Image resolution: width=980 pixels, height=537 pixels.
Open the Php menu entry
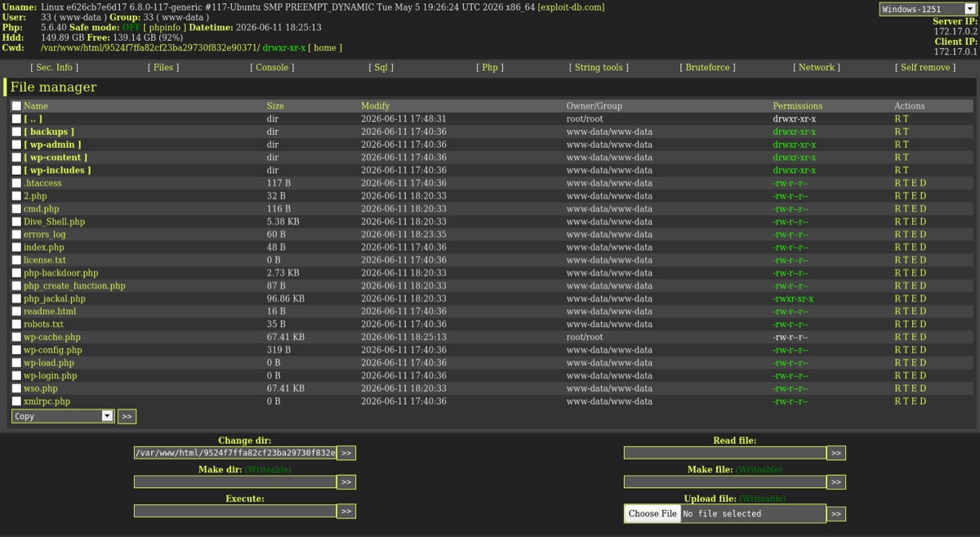[490, 68]
